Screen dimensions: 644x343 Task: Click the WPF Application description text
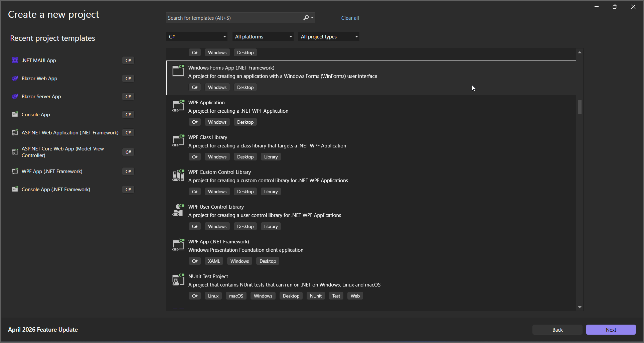[238, 111]
